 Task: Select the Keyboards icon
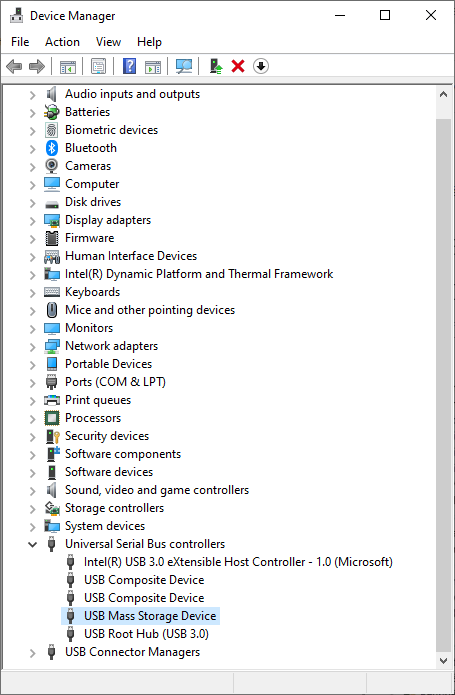[52, 292]
